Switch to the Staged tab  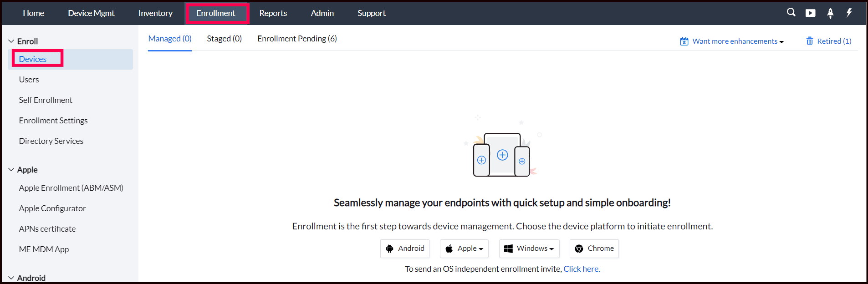(224, 39)
